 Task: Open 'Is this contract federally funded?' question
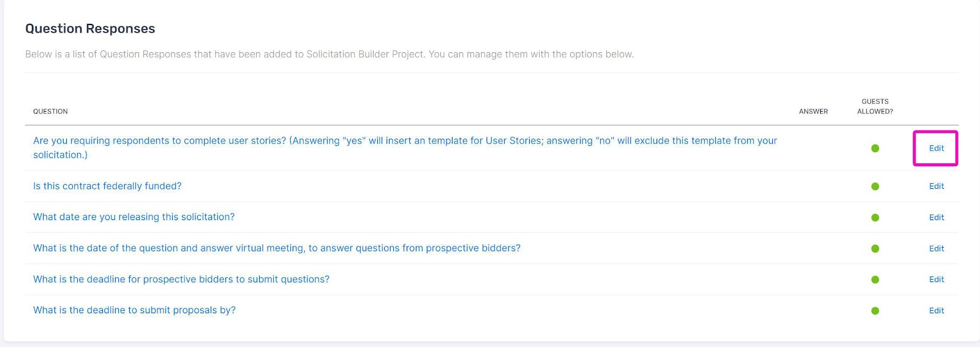click(107, 186)
